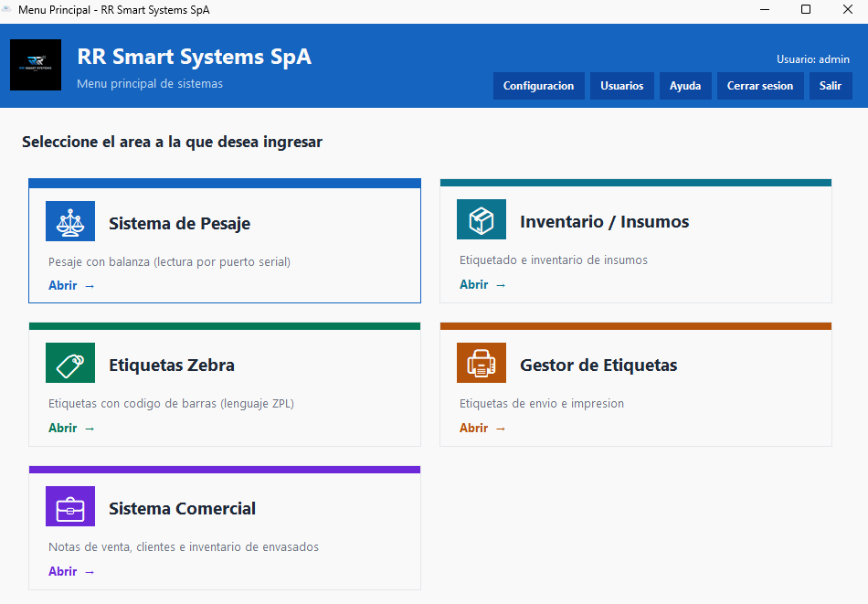The image size is (868, 604).
Task: Click the Ayuda help button
Action: [685, 86]
